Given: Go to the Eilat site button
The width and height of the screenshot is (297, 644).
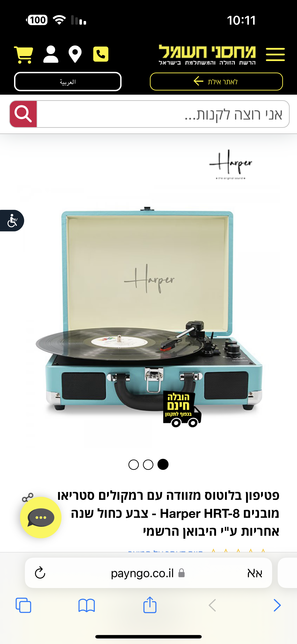Looking at the screenshot, I should (216, 82).
